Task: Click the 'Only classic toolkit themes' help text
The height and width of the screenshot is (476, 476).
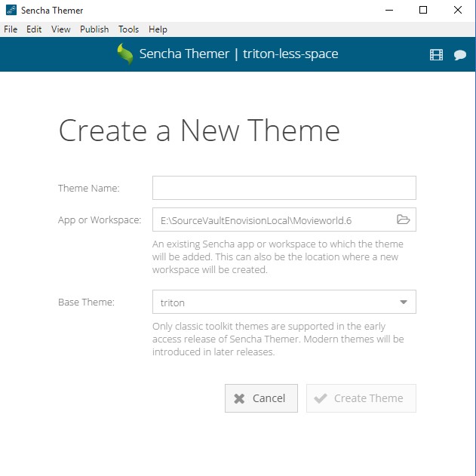Action: tap(278, 339)
